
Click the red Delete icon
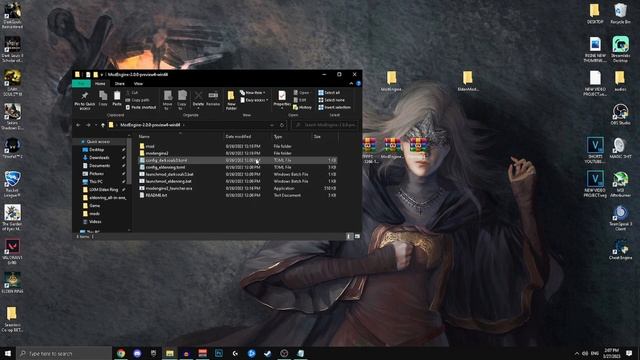coord(198,96)
